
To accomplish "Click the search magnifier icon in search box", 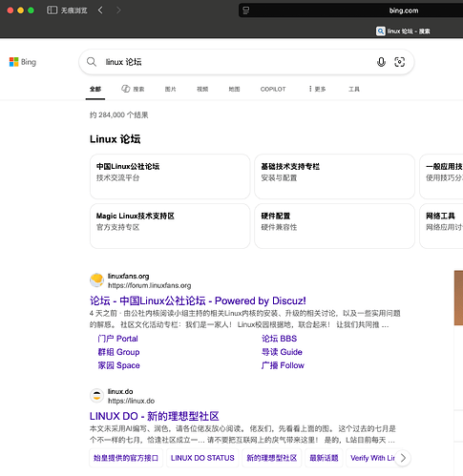I will pos(92,62).
